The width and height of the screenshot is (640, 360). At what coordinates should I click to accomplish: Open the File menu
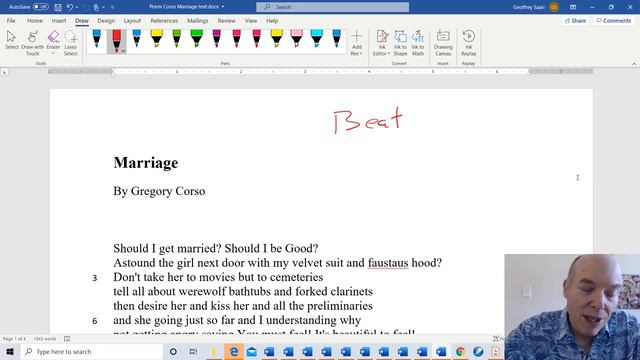point(11,20)
